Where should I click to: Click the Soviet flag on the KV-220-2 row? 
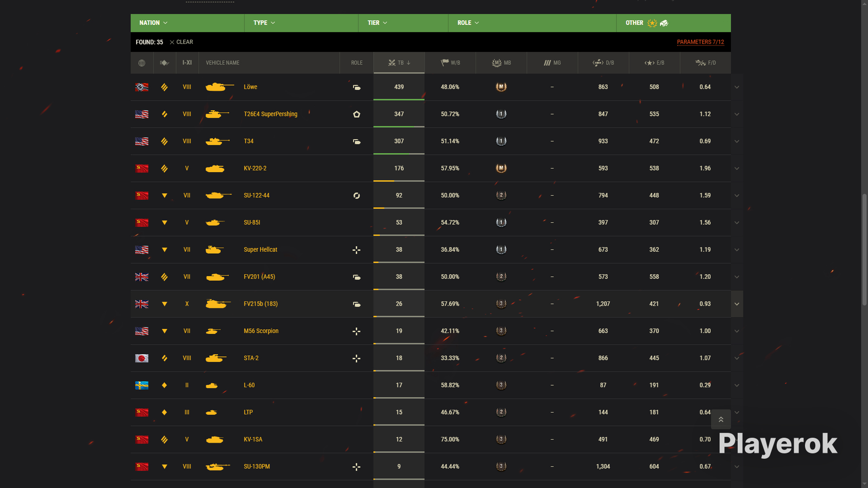tap(142, 168)
